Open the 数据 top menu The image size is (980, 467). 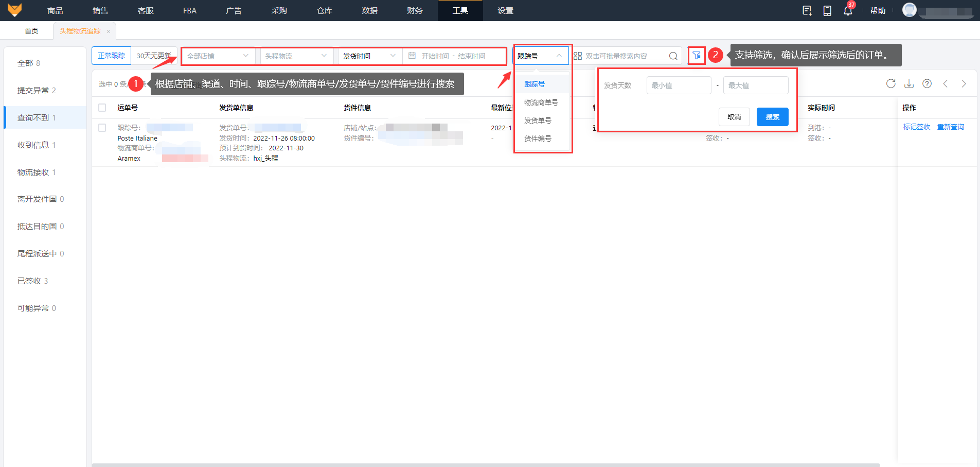click(370, 10)
